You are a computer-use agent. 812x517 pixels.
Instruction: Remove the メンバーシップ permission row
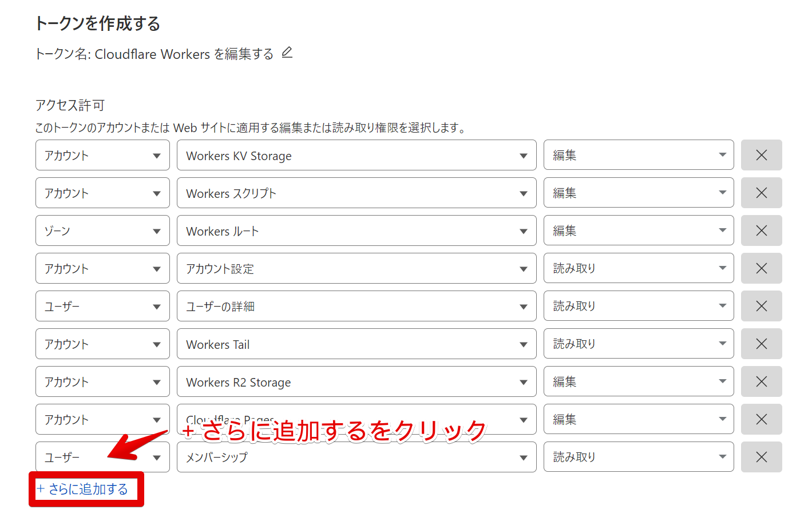[761, 457]
